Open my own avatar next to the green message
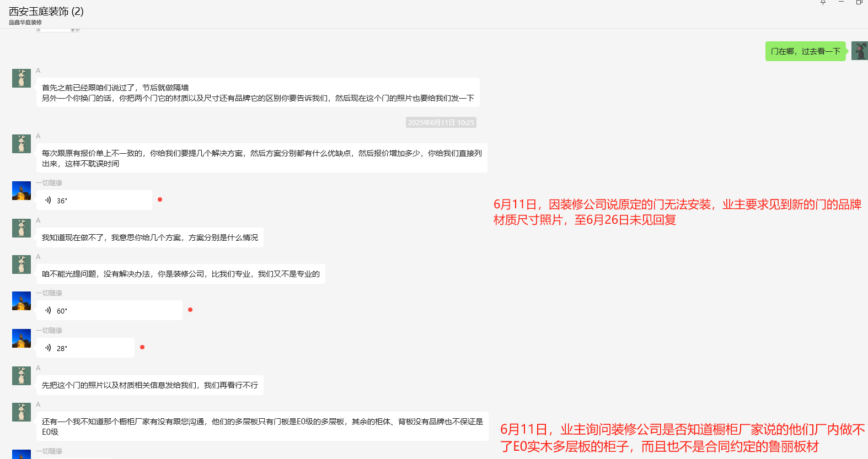This screenshot has height=459, width=868. click(859, 51)
